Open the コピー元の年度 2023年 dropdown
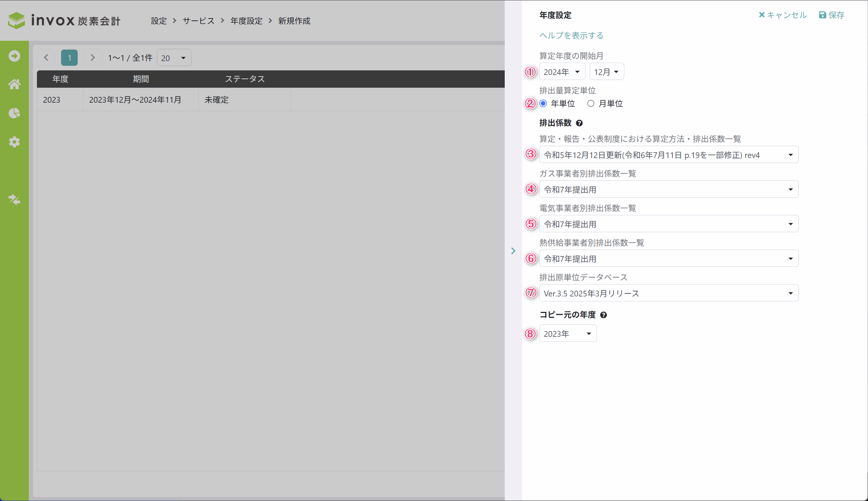This screenshot has width=868, height=501. coord(568,333)
